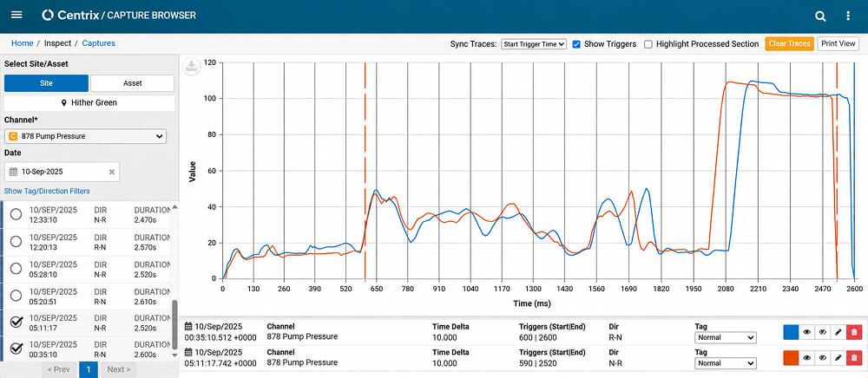The width and height of the screenshot is (868, 378).
Task: Click the capture list scrollbar thumb
Action: click(x=175, y=323)
